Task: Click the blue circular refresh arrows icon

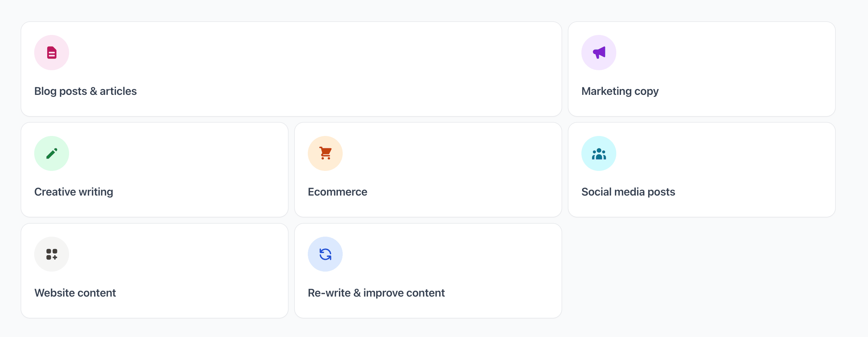Action: point(325,254)
